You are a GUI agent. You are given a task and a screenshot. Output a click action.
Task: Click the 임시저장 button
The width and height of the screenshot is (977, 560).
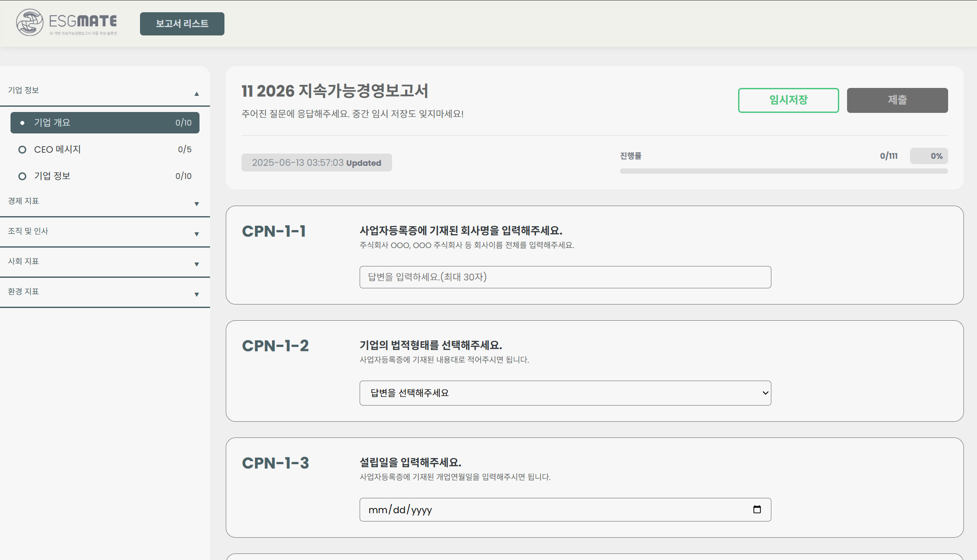[x=788, y=100]
